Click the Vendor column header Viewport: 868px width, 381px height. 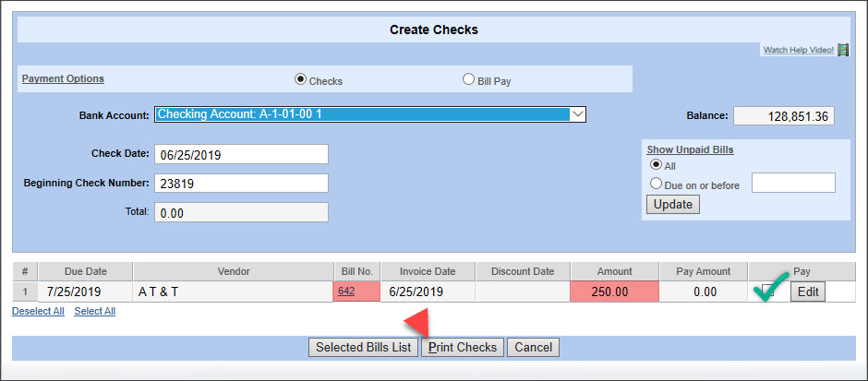coord(233,271)
